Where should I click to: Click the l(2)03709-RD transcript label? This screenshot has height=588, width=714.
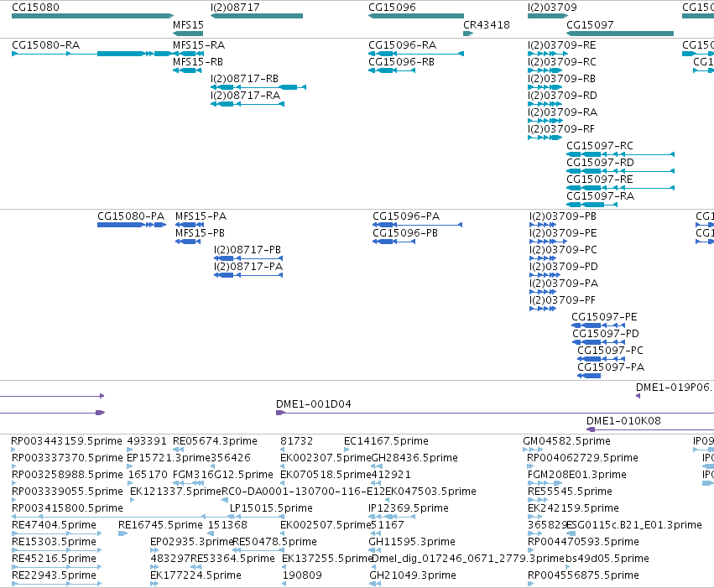(x=562, y=96)
